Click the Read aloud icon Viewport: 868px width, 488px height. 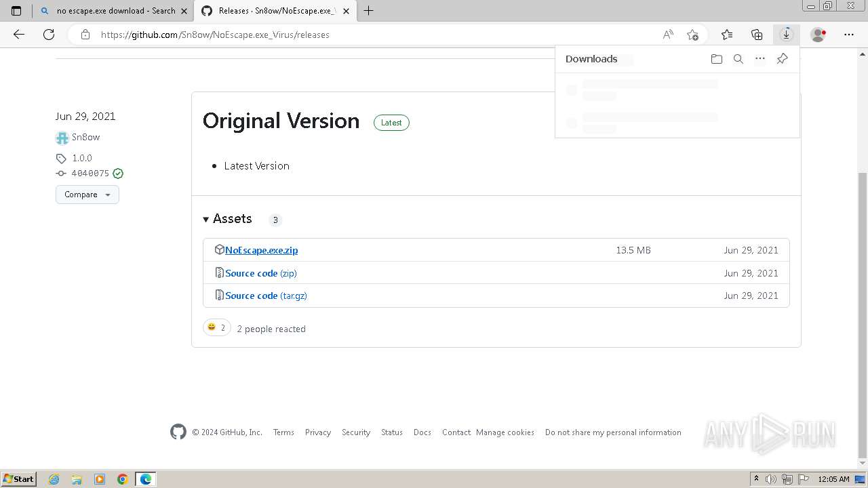[x=668, y=35]
